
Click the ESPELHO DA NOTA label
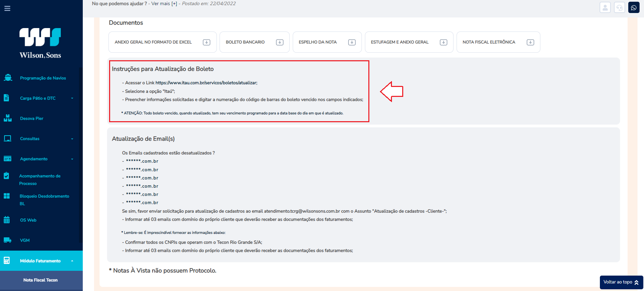tap(318, 42)
